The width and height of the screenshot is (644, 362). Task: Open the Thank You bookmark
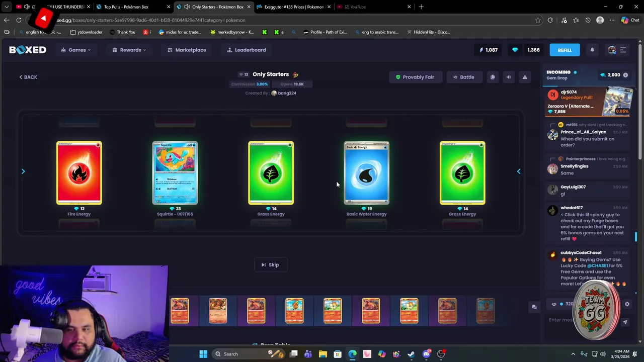pos(122,32)
